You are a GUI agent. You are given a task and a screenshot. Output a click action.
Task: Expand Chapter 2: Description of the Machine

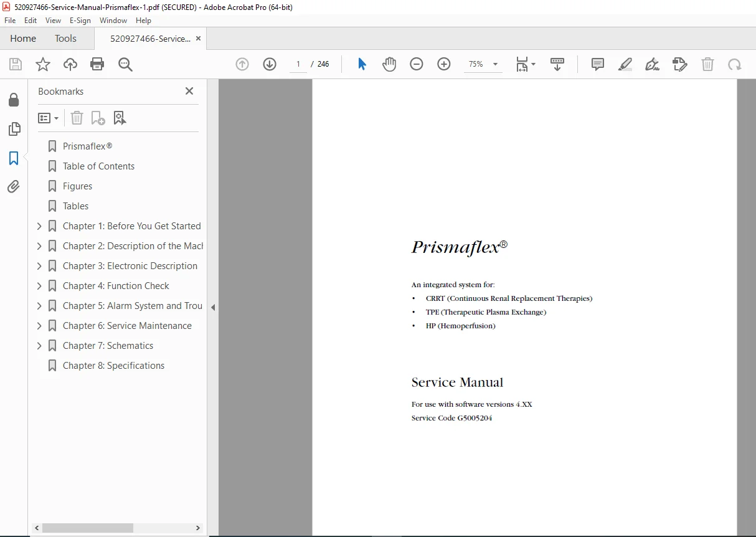point(39,246)
